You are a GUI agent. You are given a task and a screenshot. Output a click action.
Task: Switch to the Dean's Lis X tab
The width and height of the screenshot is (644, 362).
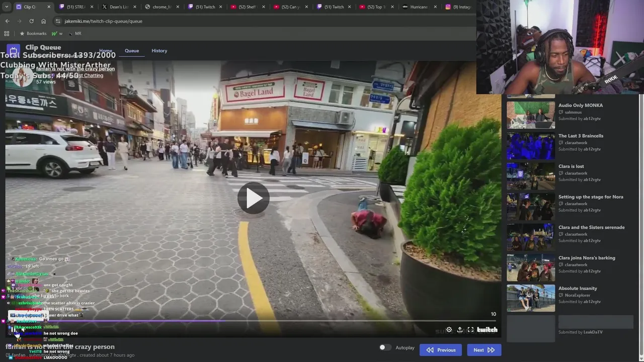pyautogui.click(x=119, y=7)
